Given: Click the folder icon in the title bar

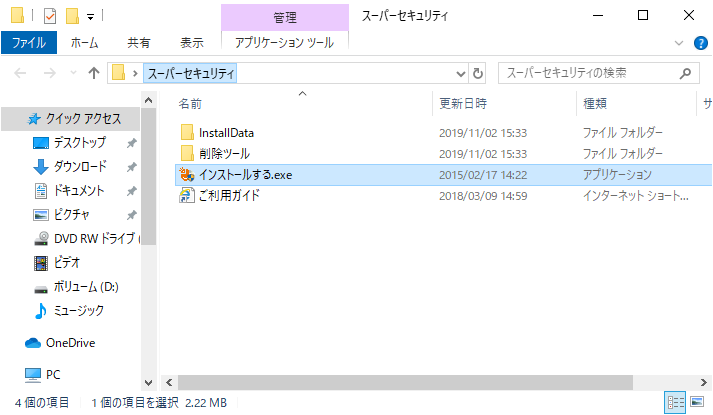Looking at the screenshot, I should coord(17,15).
